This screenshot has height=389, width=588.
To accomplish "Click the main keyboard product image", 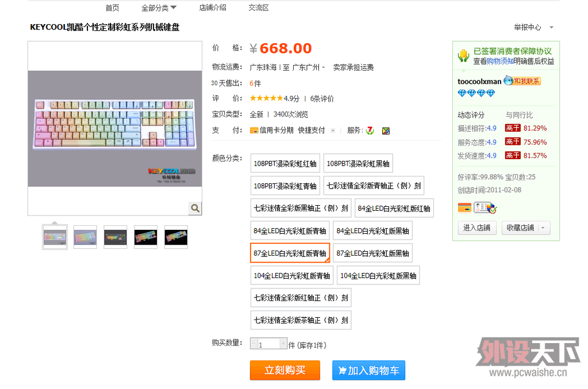I will 115,129.
